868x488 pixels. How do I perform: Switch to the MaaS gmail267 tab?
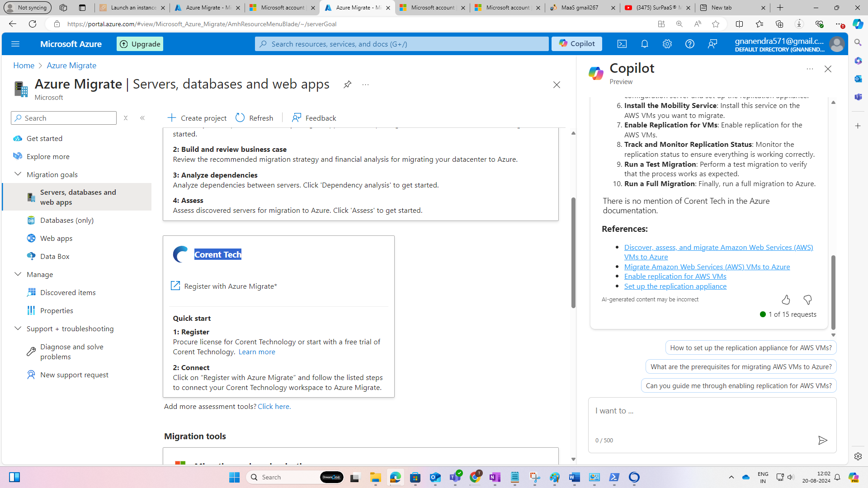click(582, 8)
